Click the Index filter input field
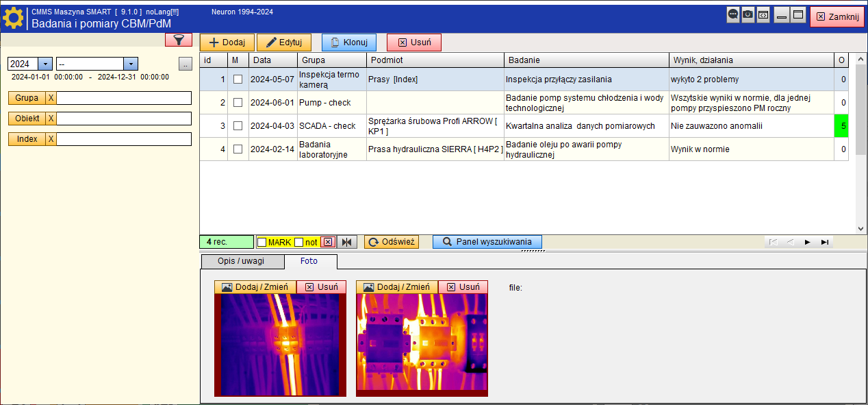 coord(124,139)
